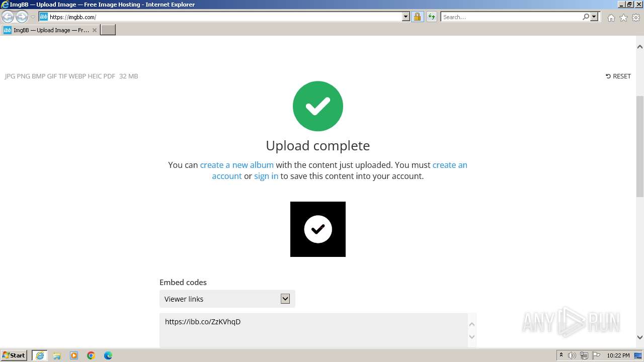
Task: Open the Home page icon
Action: (611, 18)
